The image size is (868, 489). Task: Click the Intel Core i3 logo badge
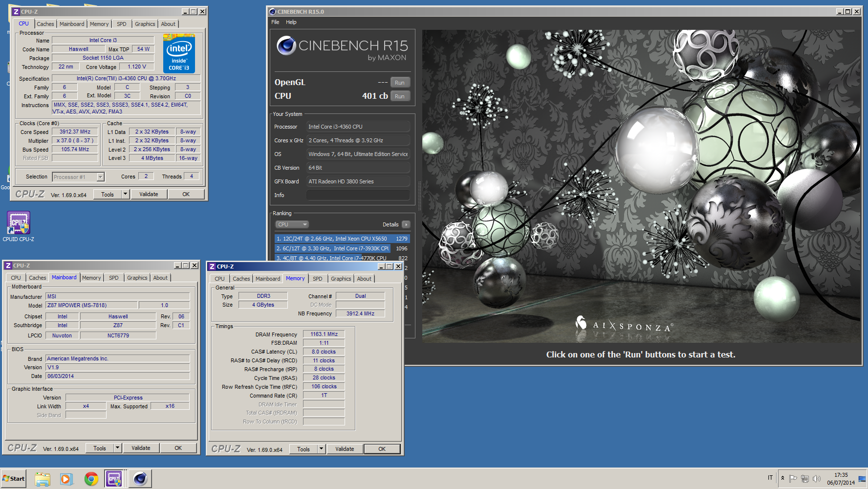tap(179, 54)
